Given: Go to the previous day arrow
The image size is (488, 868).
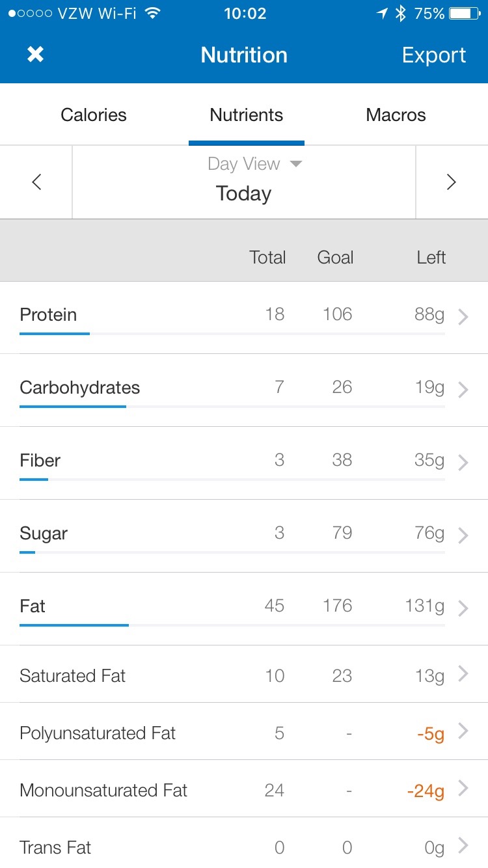Looking at the screenshot, I should pyautogui.click(x=36, y=182).
